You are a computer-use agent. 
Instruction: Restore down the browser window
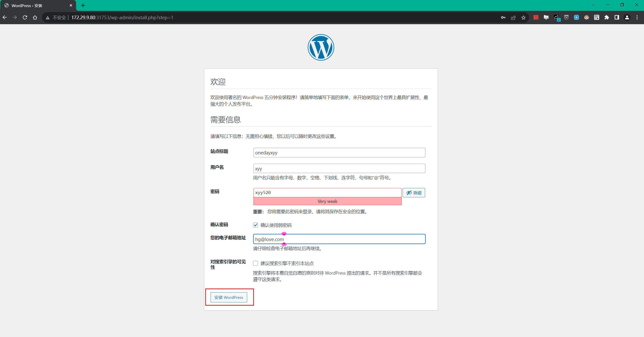[622, 5]
